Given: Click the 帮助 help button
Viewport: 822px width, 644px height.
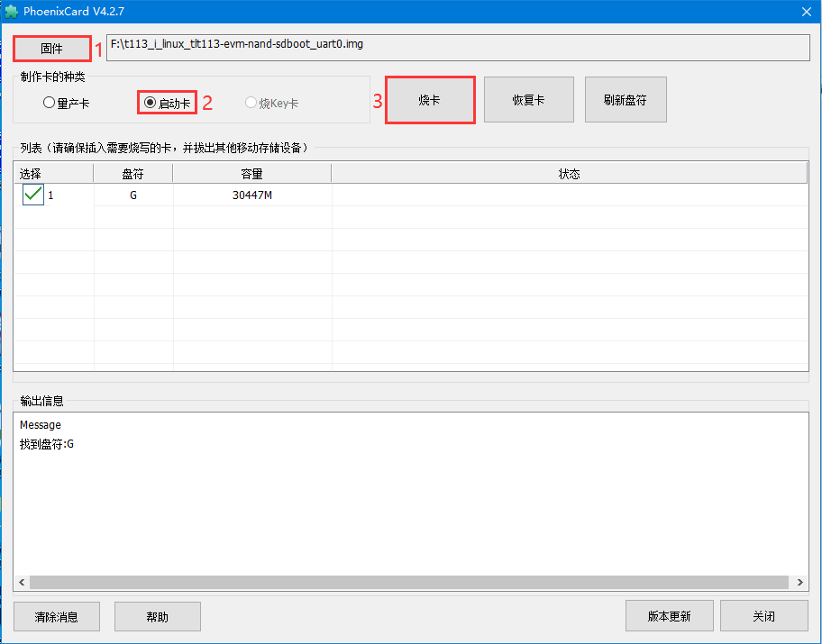Looking at the screenshot, I should pos(157,617).
